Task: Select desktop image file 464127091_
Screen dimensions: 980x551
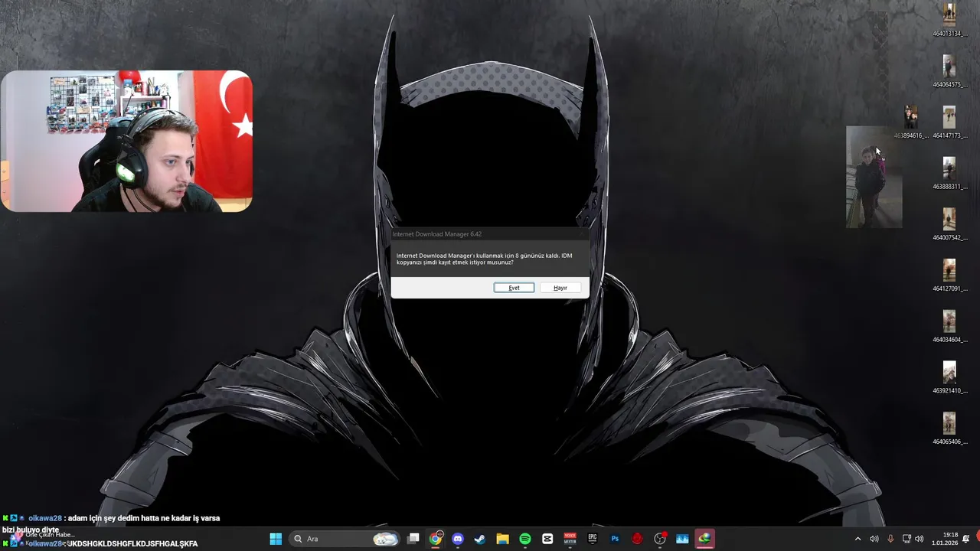Action: 949,275
